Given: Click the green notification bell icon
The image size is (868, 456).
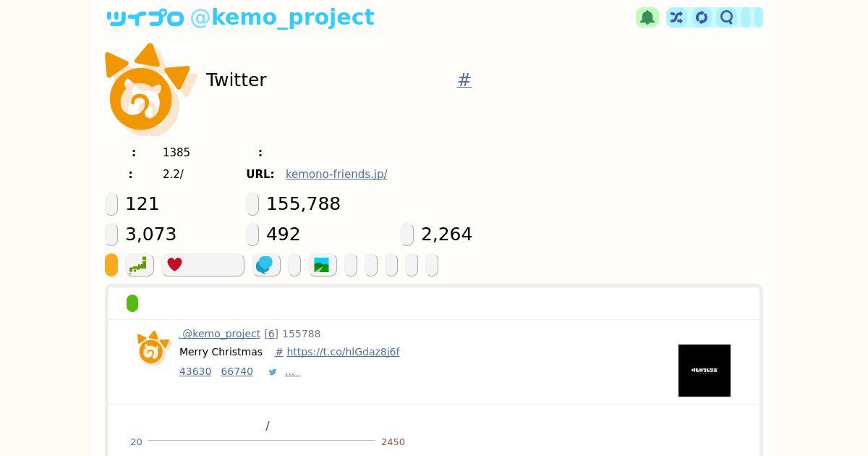Looking at the screenshot, I should coord(647,17).
